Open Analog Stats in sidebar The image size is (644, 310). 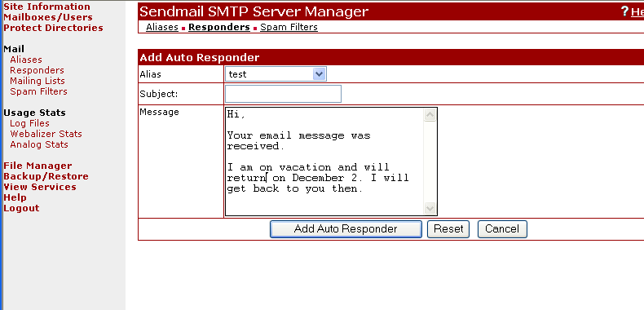click(x=39, y=144)
